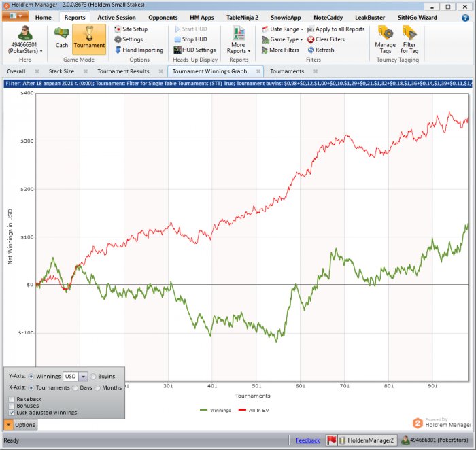The image size is (476, 450).
Task: Select X-Axis Days radio button
Action: pos(75,387)
